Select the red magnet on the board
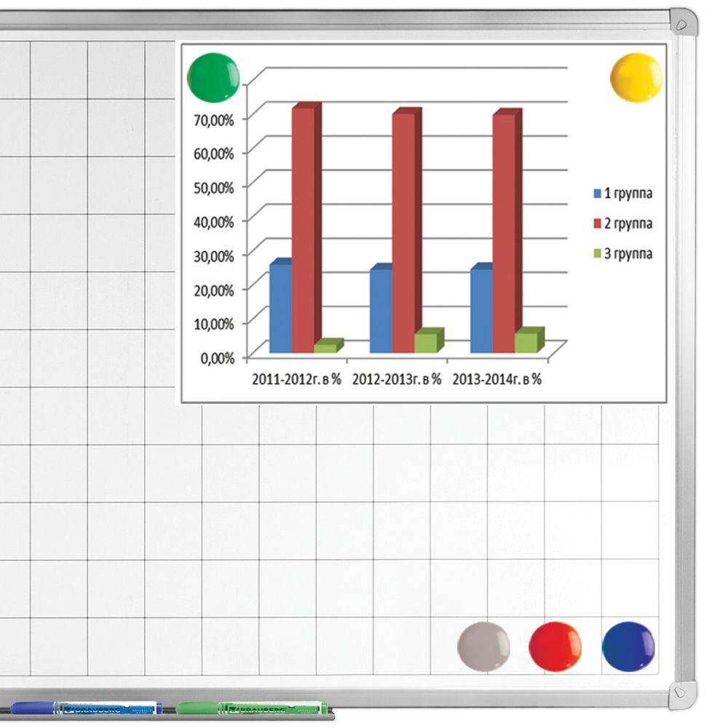 (555, 646)
